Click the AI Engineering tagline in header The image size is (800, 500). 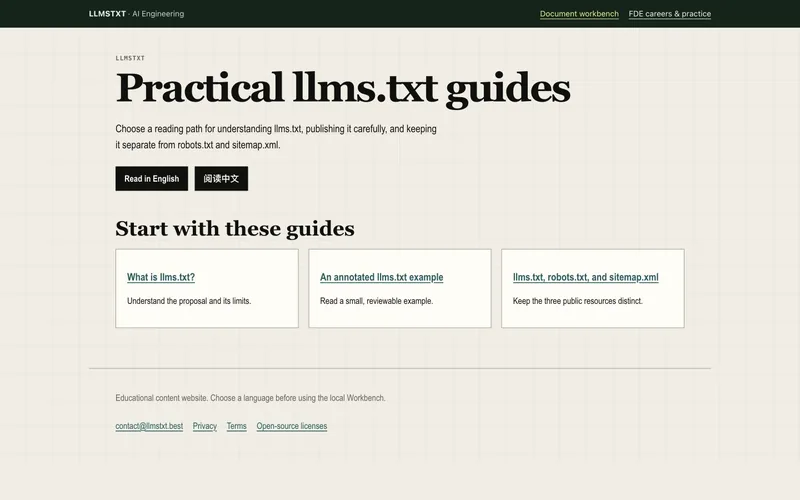(x=158, y=14)
